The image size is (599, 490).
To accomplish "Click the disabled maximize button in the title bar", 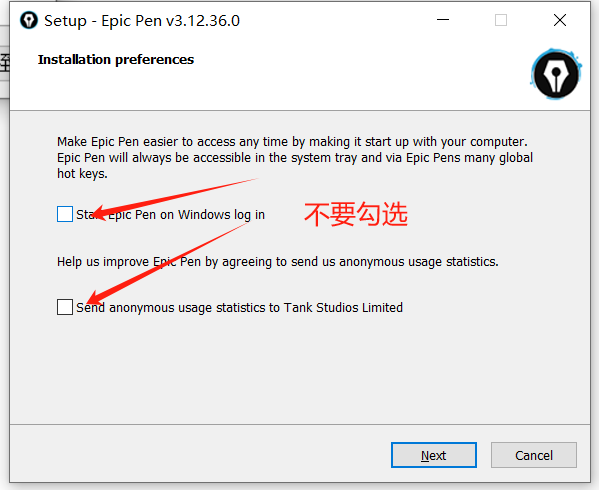I will point(501,20).
